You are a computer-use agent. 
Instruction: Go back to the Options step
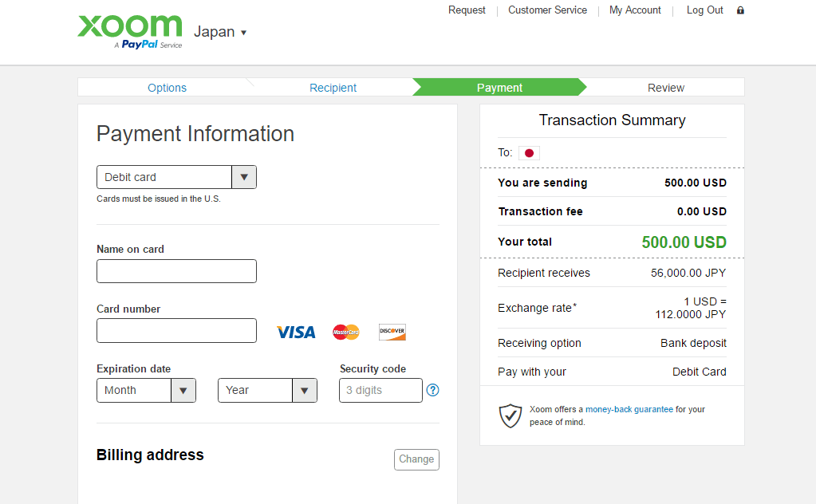click(167, 88)
